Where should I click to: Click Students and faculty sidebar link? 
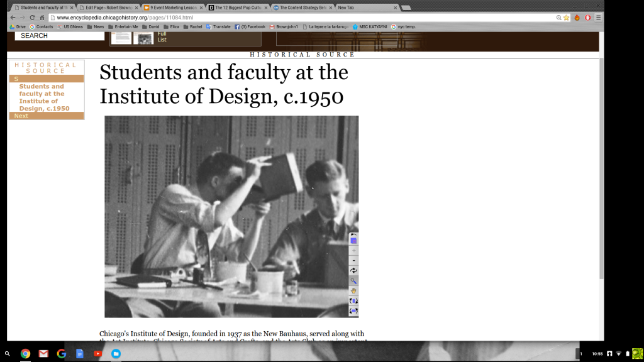pyautogui.click(x=45, y=97)
